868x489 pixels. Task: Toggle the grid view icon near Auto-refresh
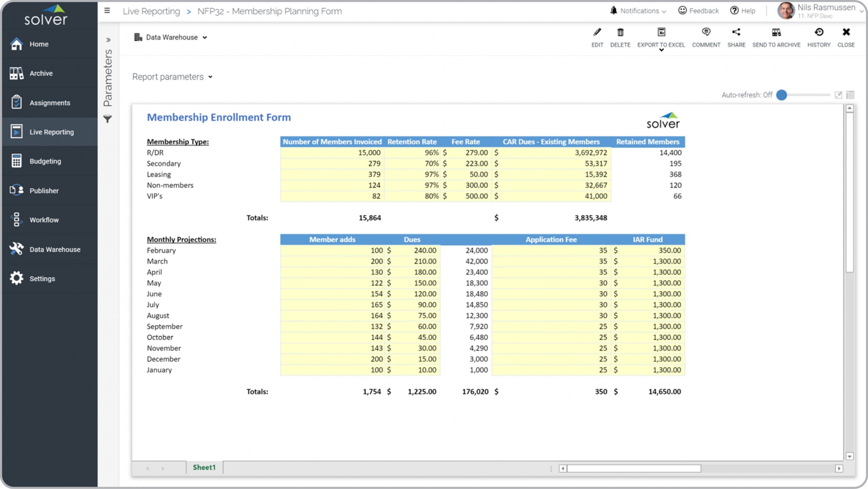click(850, 95)
